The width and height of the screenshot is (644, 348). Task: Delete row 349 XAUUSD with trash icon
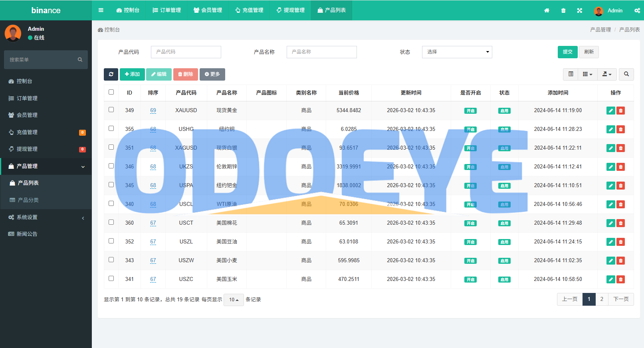point(620,111)
